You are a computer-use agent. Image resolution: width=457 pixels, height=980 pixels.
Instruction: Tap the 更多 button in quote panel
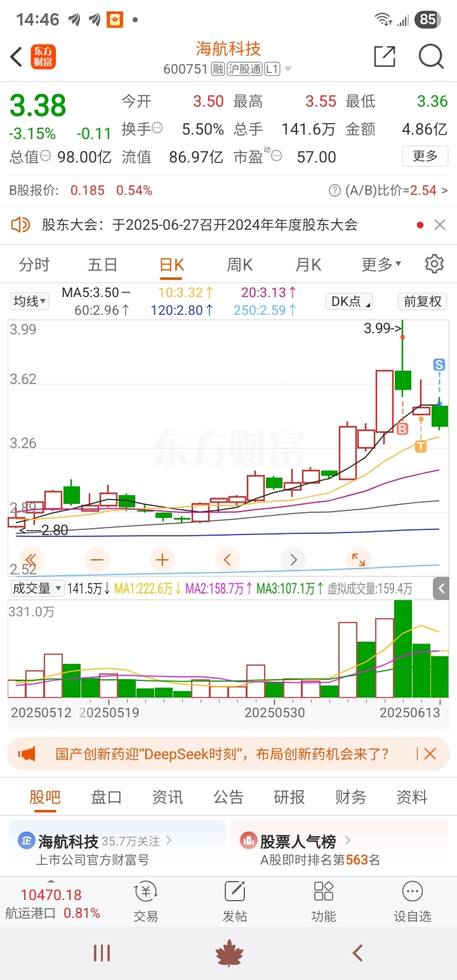[425, 156]
